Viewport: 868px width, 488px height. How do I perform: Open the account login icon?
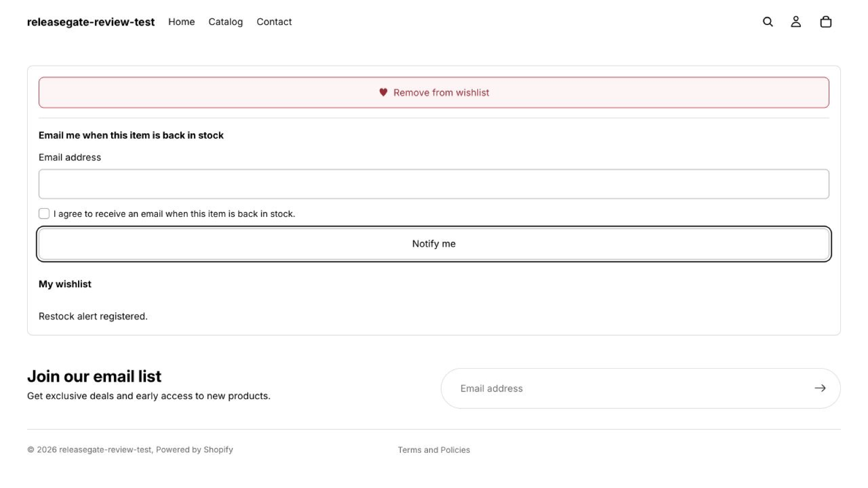click(x=796, y=22)
